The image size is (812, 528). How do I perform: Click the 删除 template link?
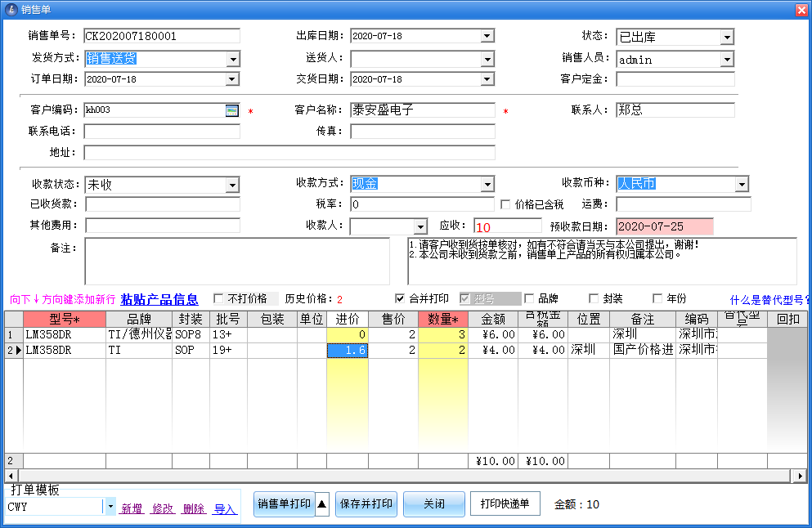194,509
